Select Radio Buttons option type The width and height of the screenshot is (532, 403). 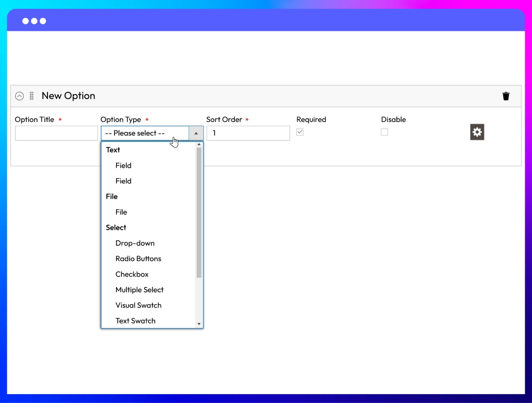coord(138,258)
